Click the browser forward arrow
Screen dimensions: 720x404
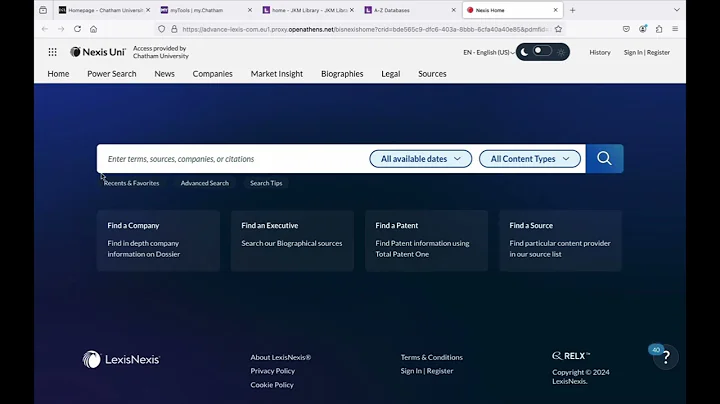[61, 29]
